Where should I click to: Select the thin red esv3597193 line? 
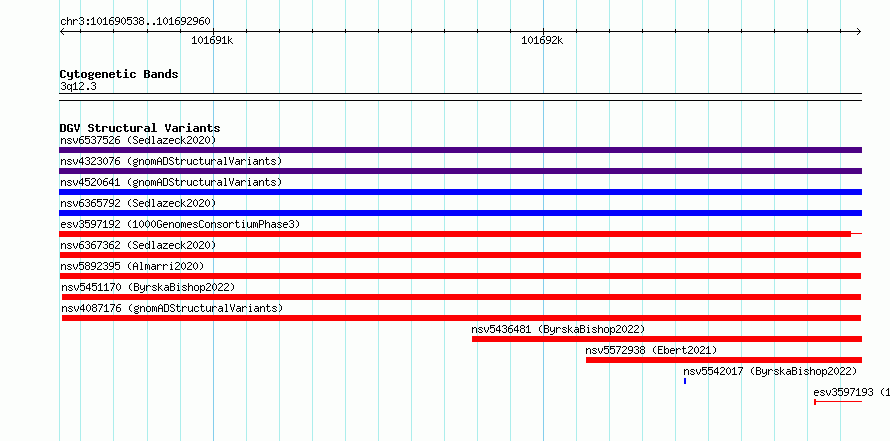tap(838, 402)
